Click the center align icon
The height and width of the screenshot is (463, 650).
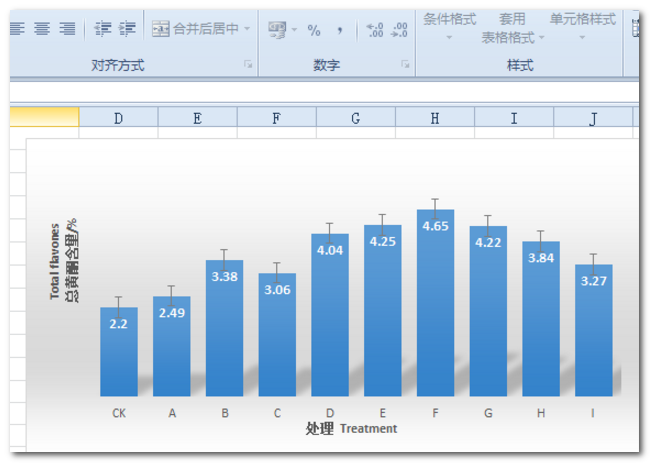42,29
